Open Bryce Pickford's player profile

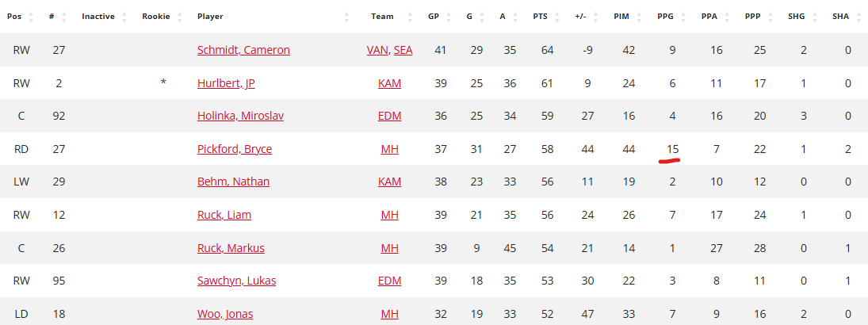[235, 149]
